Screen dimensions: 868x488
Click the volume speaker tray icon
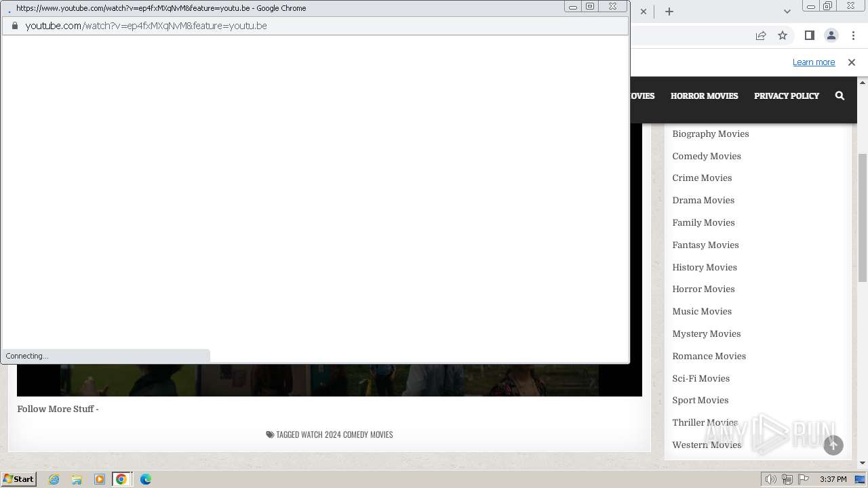(771, 479)
